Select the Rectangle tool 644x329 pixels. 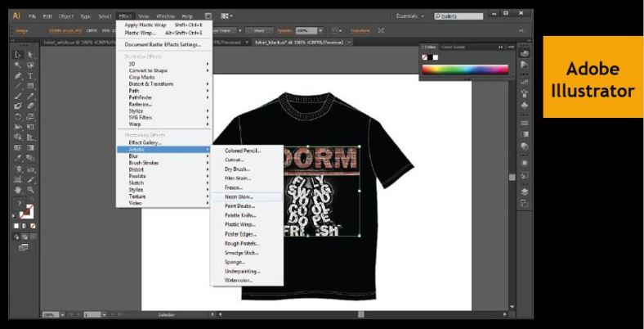point(30,86)
